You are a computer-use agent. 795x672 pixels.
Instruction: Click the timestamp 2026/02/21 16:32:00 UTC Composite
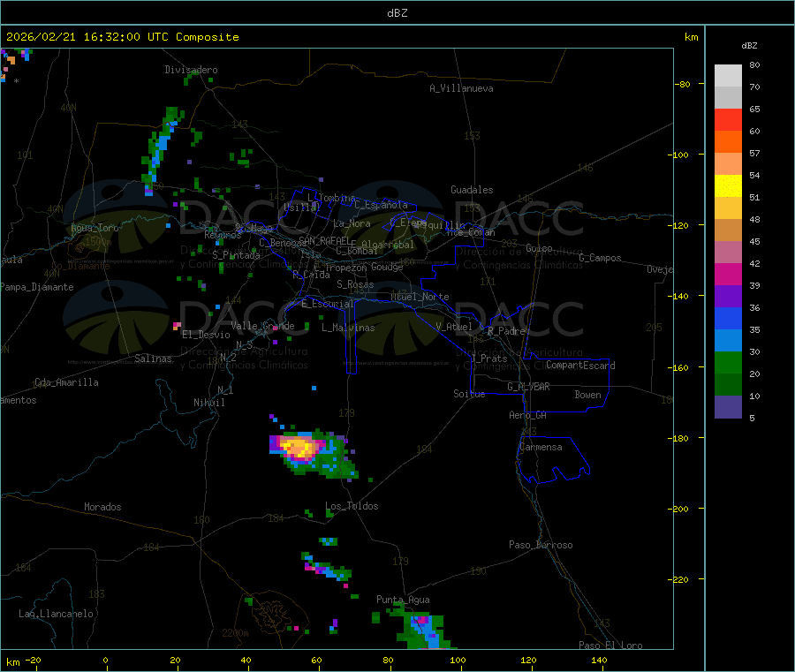click(x=122, y=37)
